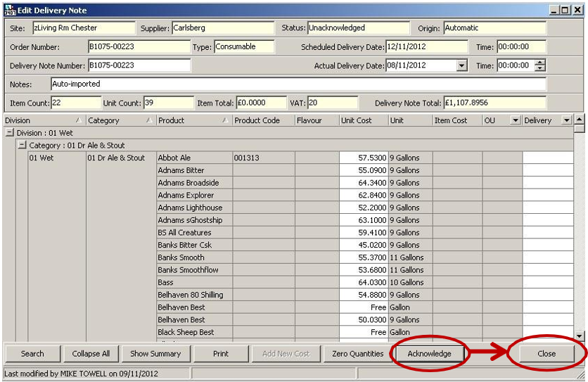Collapse the Division : 01 Wet group

coord(10,133)
